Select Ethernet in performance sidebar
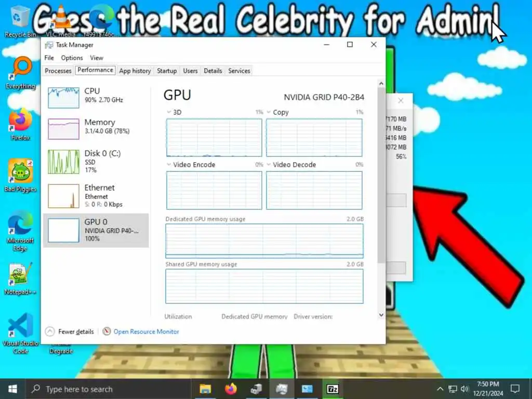This screenshot has height=399, width=532. pos(96,195)
